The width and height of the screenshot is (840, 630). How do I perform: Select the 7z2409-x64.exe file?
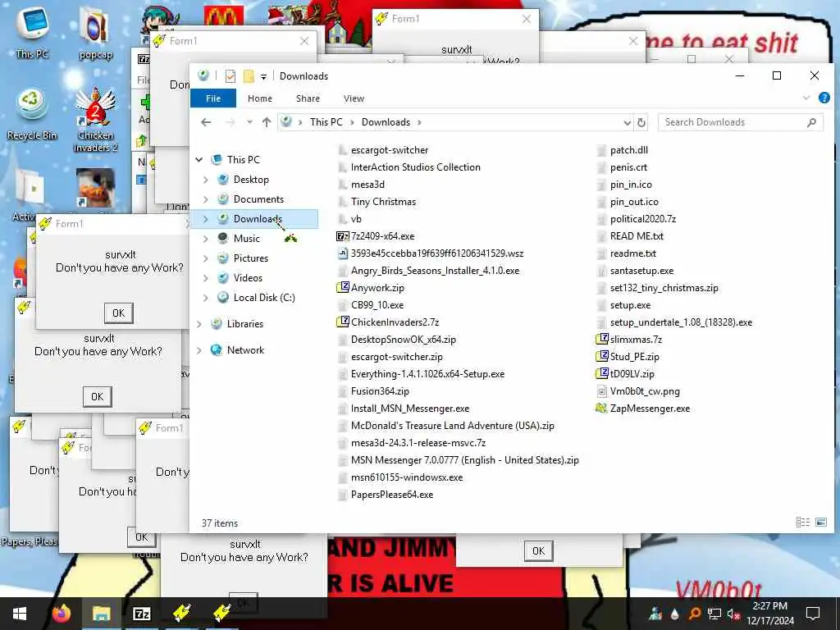tap(376, 236)
